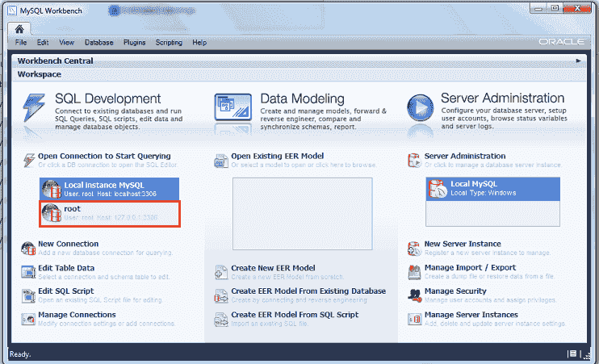
Task: Click the New Connection link
Action: (x=69, y=244)
